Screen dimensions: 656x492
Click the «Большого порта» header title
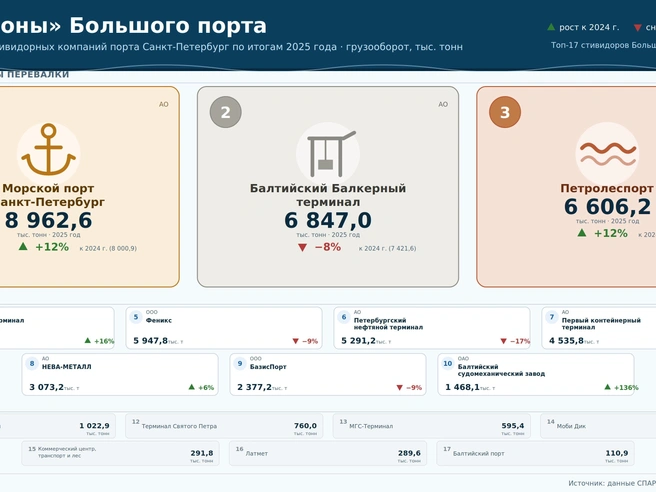(168, 26)
